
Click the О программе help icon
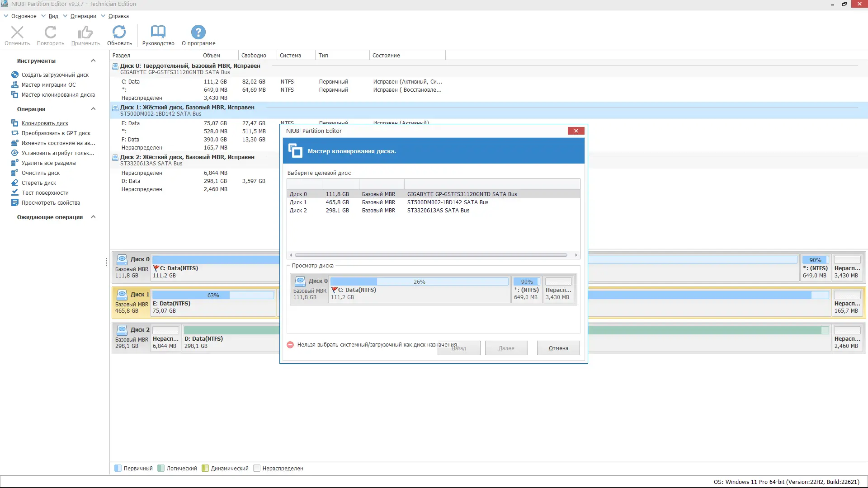point(198,33)
